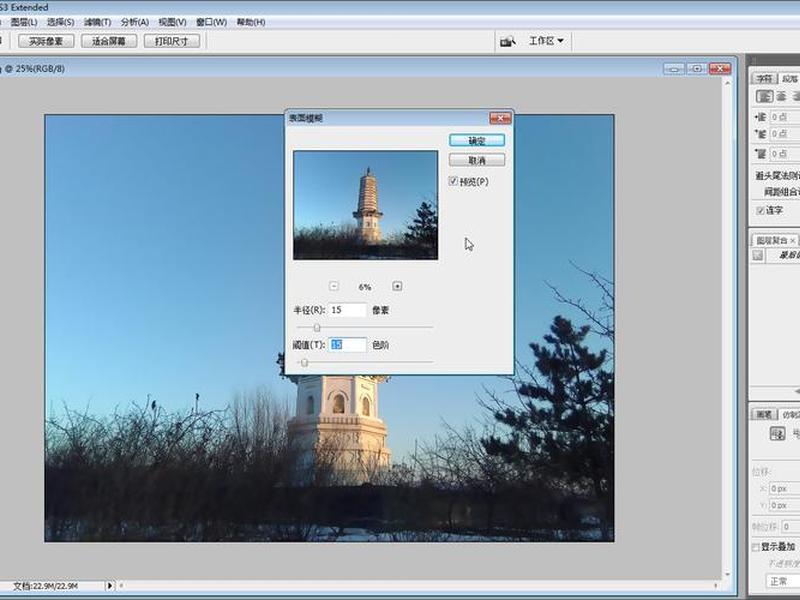Open the 正常 blend mode dropdown in clone panel
800x600 pixels.
pos(782,581)
